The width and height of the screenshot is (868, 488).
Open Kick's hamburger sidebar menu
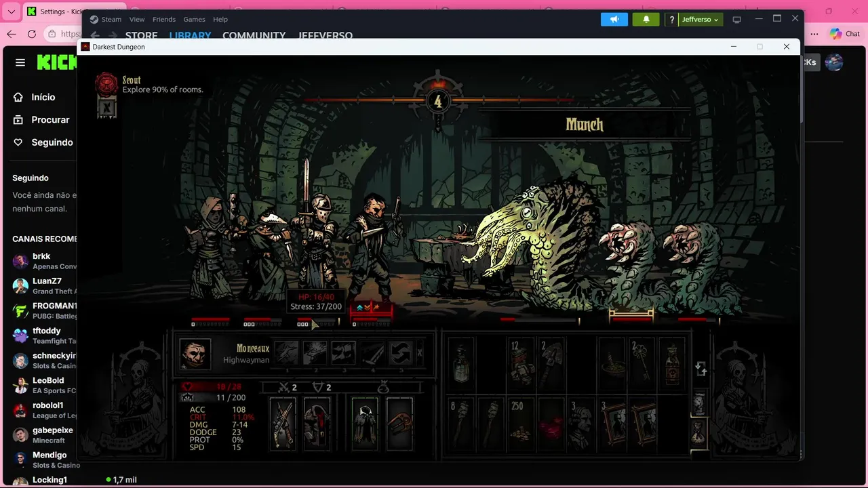pos(20,62)
